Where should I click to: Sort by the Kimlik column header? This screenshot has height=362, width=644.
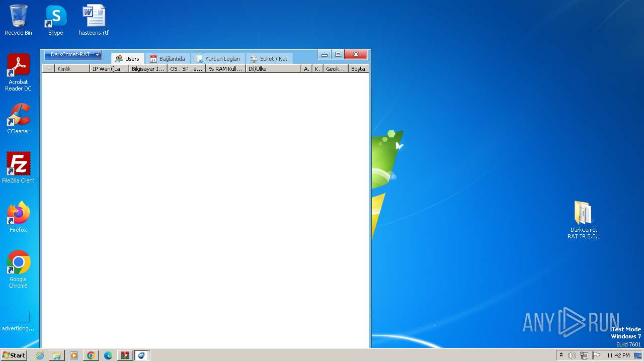pyautogui.click(x=72, y=69)
